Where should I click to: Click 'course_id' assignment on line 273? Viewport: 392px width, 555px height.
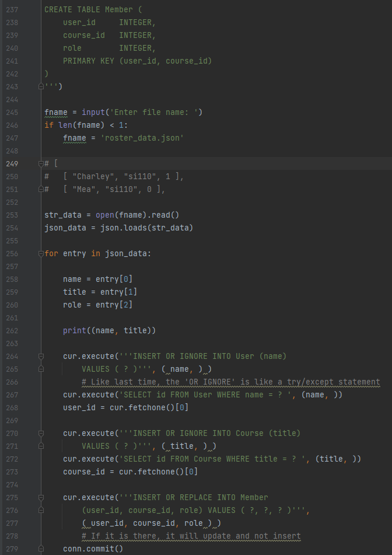point(84,472)
